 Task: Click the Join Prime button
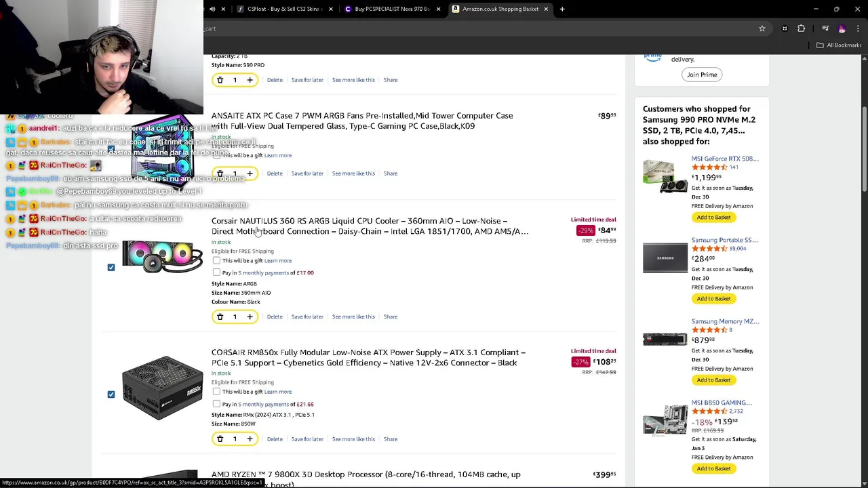click(702, 75)
